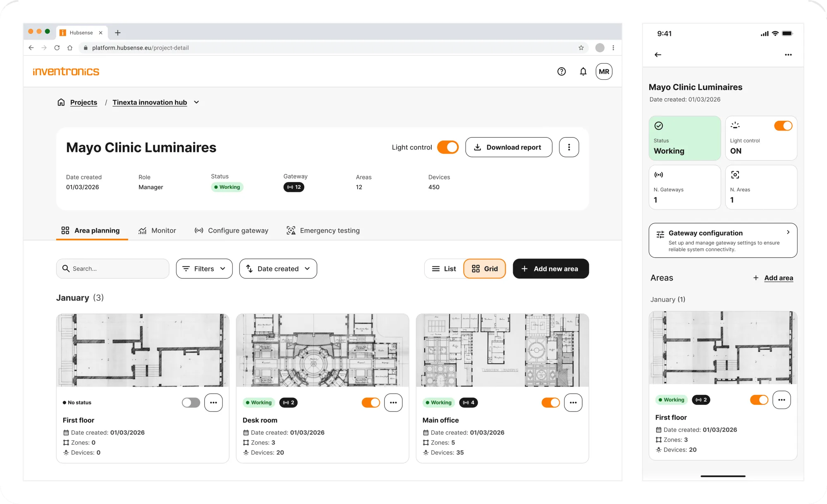This screenshot has width=827, height=504.
Task: Open notifications bell icon
Action: tap(583, 71)
